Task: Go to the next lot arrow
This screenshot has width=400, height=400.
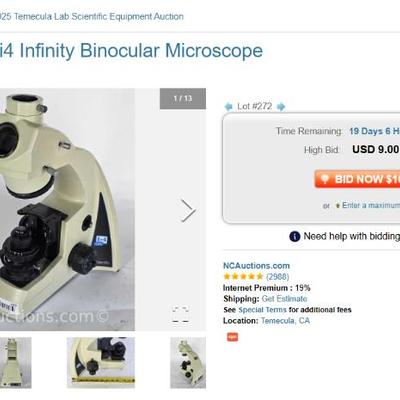Action: (281, 107)
